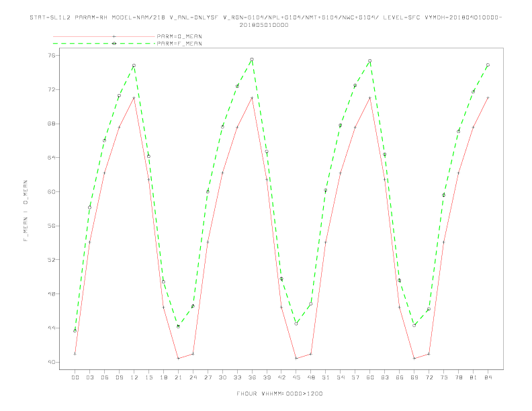Click the x-axis tick label 15
This screenshot has width=532, height=411.
point(148,377)
